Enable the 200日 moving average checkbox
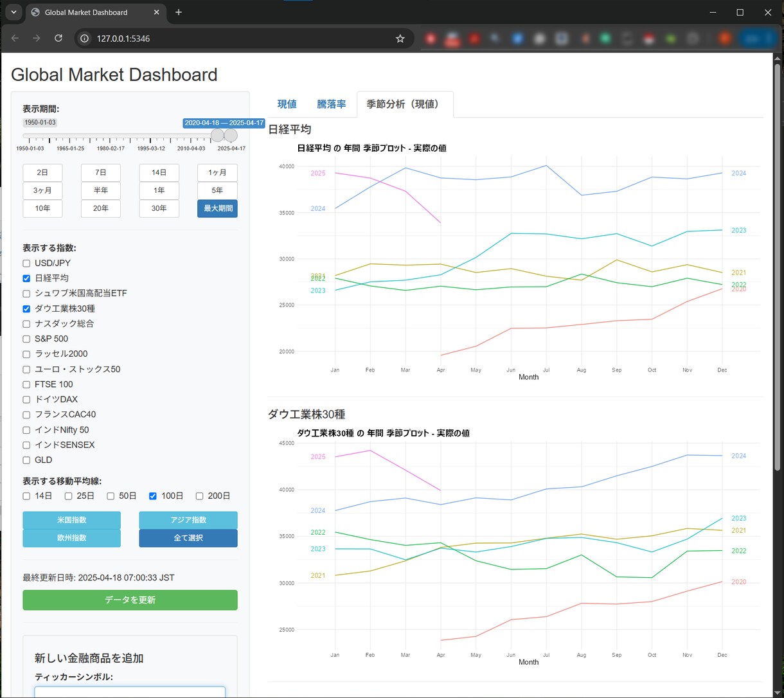Screen dimensions: 784x698 click(x=199, y=496)
